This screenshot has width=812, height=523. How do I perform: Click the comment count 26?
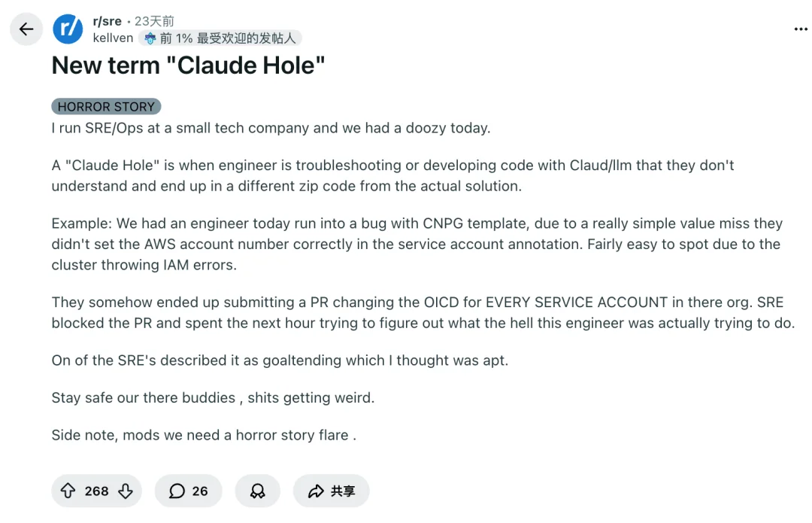(200, 491)
